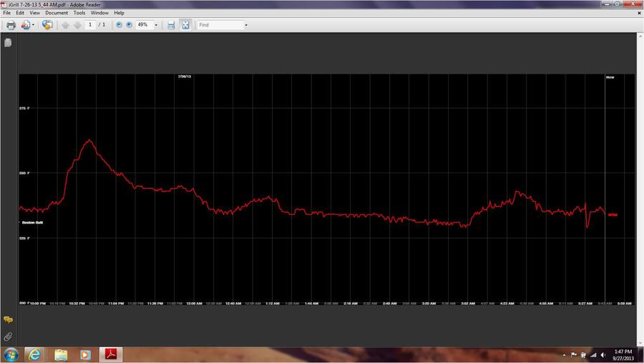Click the collaborate/share toolbar icon

(47, 25)
